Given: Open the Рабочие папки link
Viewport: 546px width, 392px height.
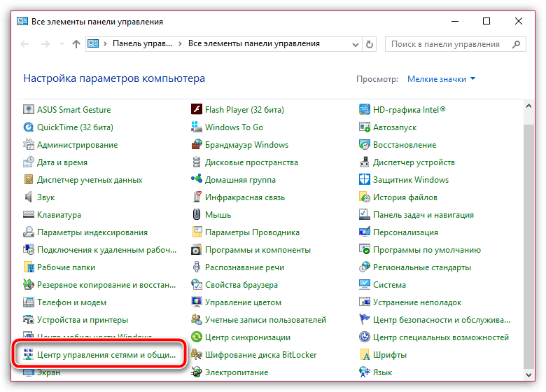Looking at the screenshot, I should (x=66, y=267).
